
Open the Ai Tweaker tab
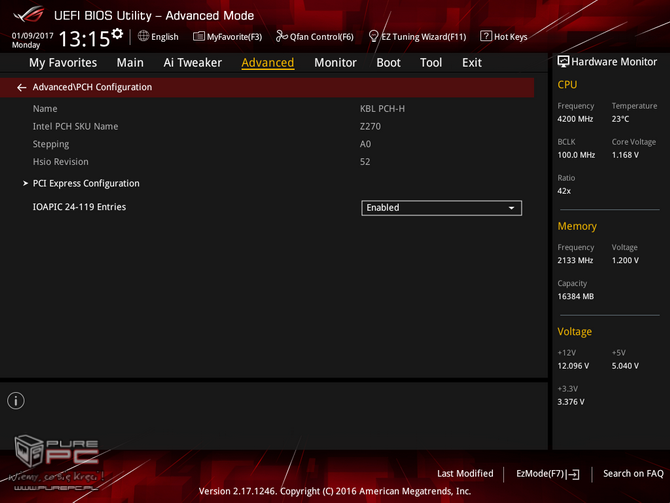[x=192, y=63]
